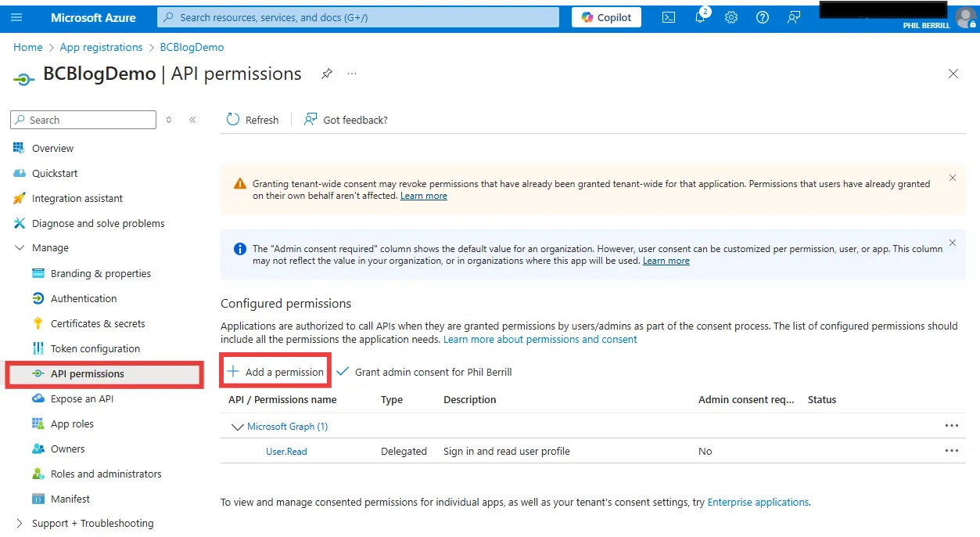Open Cloud Shell from the top bar
This screenshot has height=537, width=980.
[x=669, y=17]
